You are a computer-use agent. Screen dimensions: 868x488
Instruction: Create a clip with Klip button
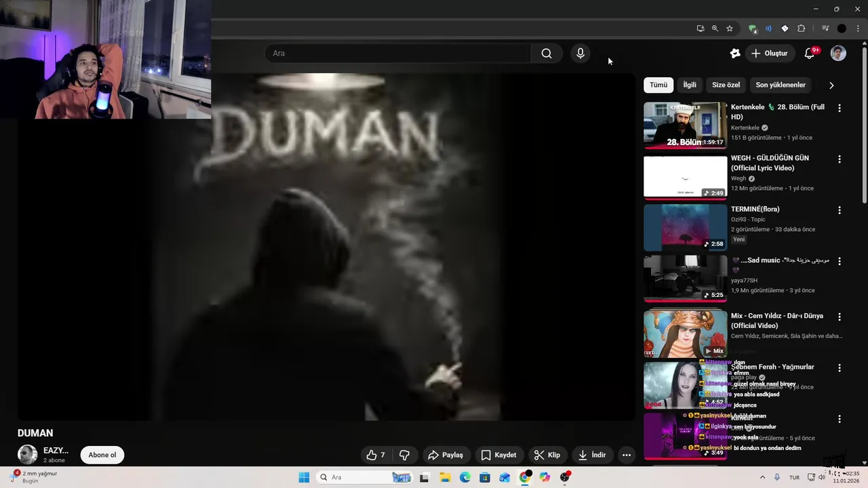547,455
